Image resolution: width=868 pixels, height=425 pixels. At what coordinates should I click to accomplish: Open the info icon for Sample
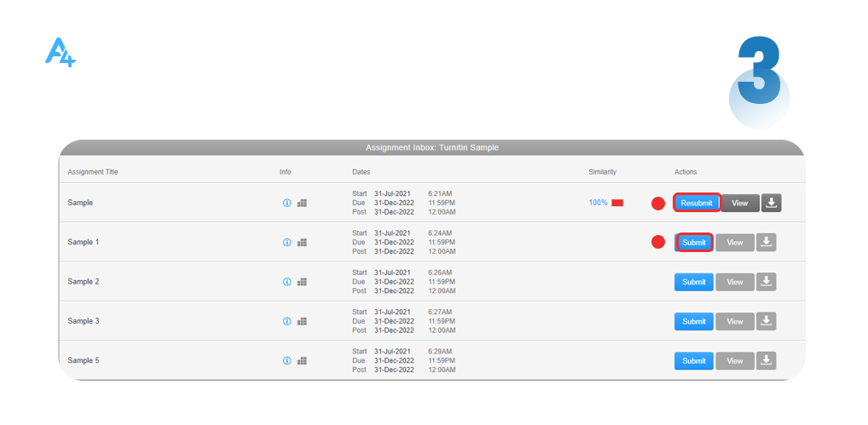[286, 203]
